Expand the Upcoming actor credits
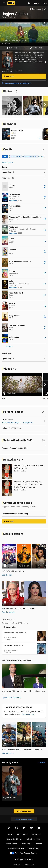This screenshot has width=48, height=868. [x=45, y=172]
